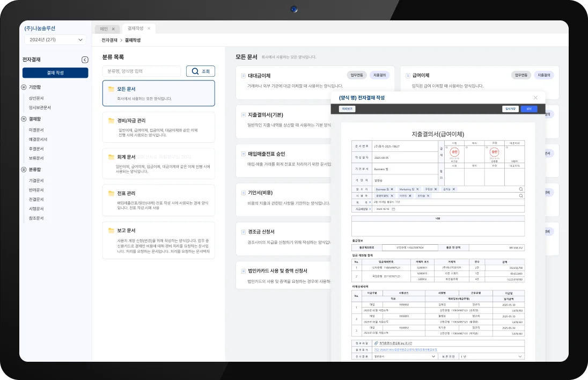588x380 pixels.
Task: Remove the Marketing 팀 tag from 참조자
Action: (417, 189)
